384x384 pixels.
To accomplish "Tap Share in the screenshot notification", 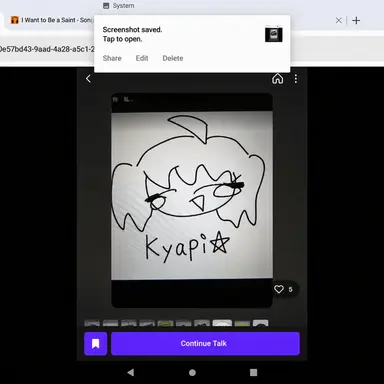I will tap(112, 58).
